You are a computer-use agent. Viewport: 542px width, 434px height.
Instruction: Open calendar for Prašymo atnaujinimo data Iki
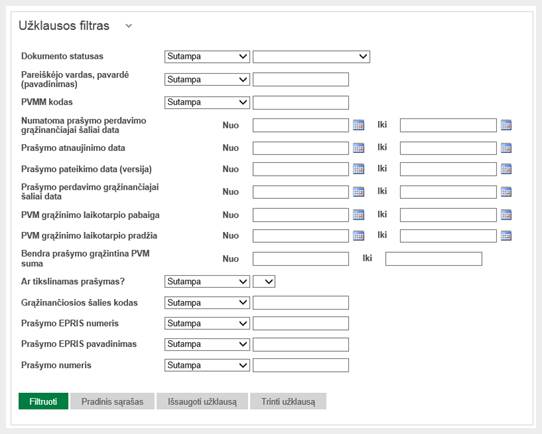[x=506, y=148]
